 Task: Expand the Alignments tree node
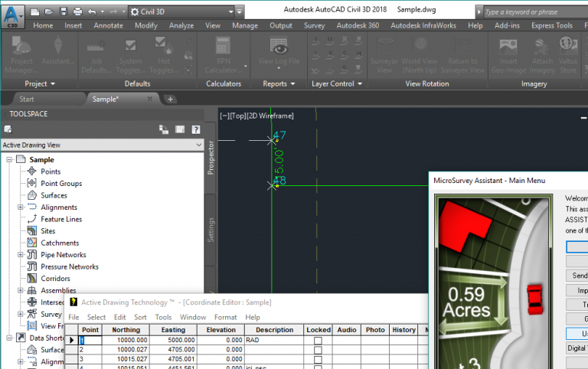[21, 207]
